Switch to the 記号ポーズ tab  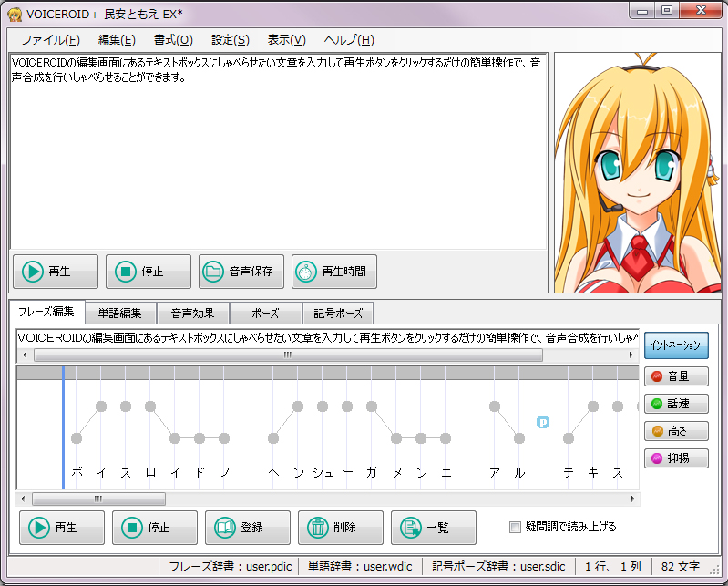click(338, 314)
